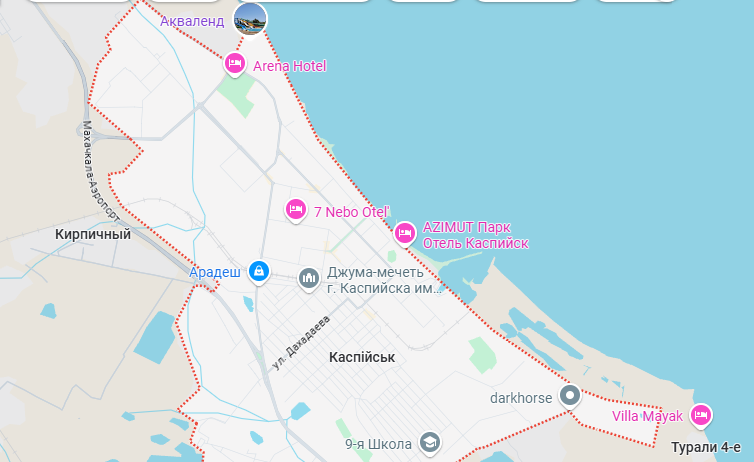Open the Villa Mayak hotel pin
The height and width of the screenshot is (462, 754).
tap(701, 416)
